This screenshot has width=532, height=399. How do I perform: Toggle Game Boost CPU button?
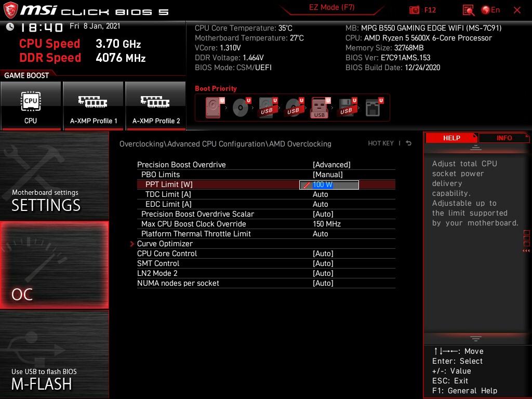coord(31,106)
